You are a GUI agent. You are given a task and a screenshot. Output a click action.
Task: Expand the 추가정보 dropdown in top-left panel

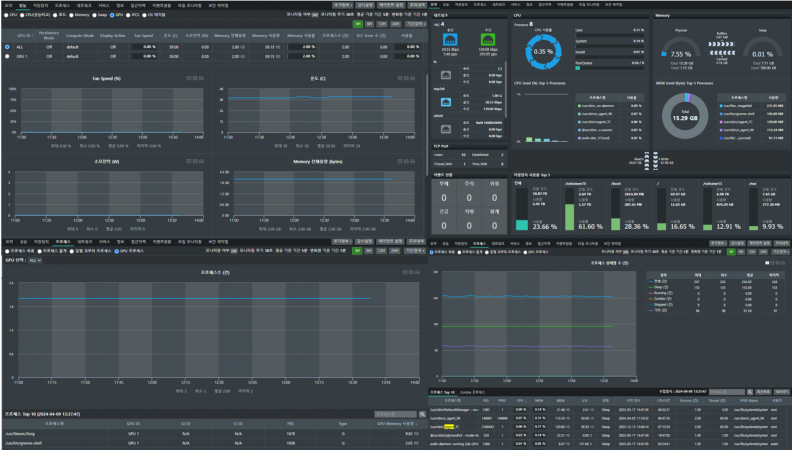click(343, 6)
